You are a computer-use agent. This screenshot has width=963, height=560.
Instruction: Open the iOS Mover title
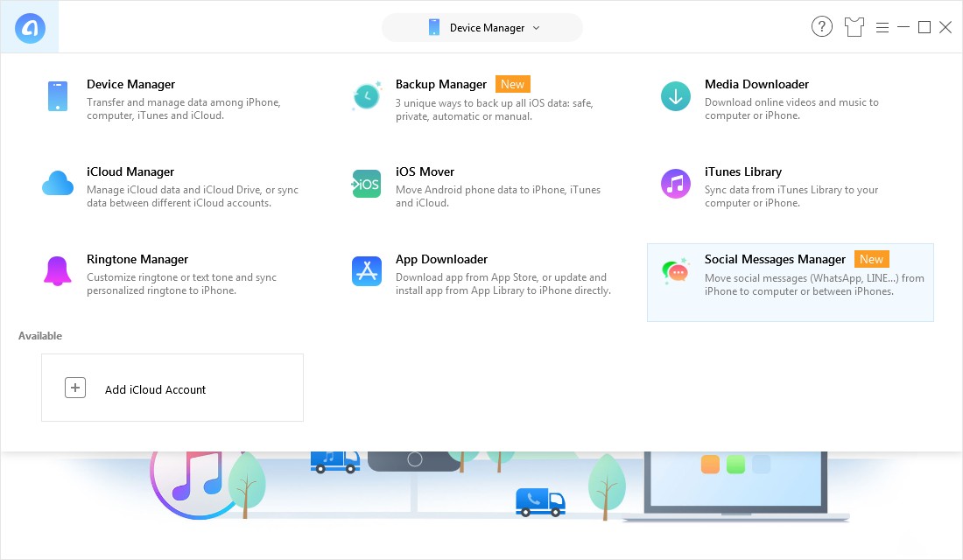(x=425, y=171)
